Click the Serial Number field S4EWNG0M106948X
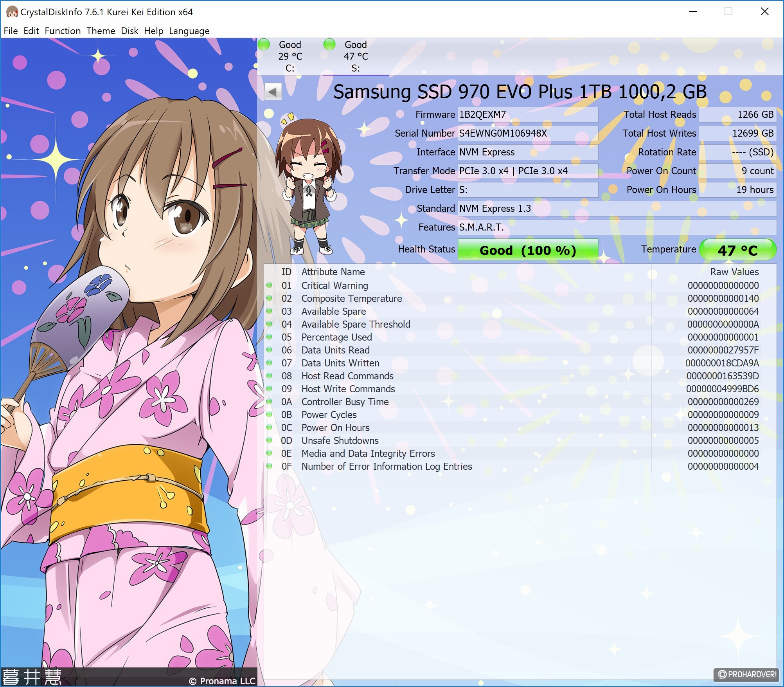The image size is (784, 687). point(528,133)
